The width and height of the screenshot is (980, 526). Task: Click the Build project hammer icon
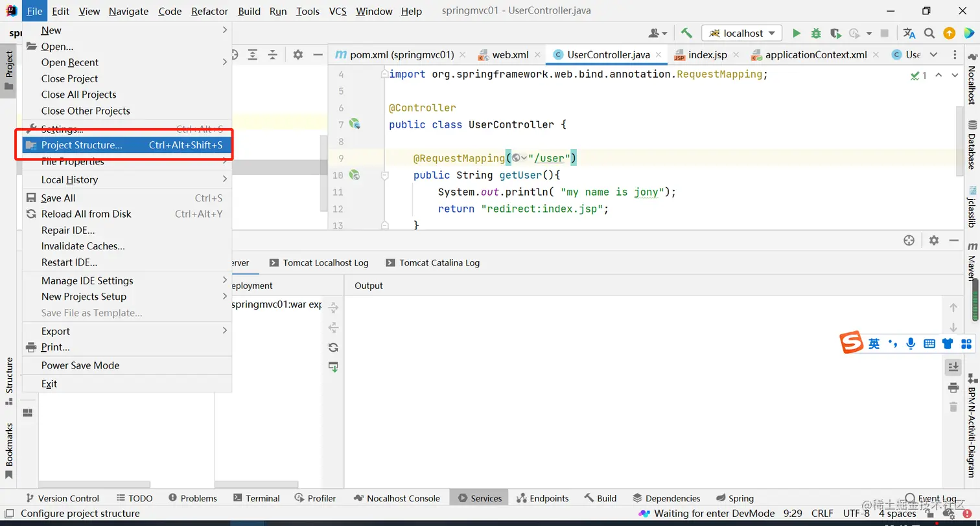click(686, 33)
